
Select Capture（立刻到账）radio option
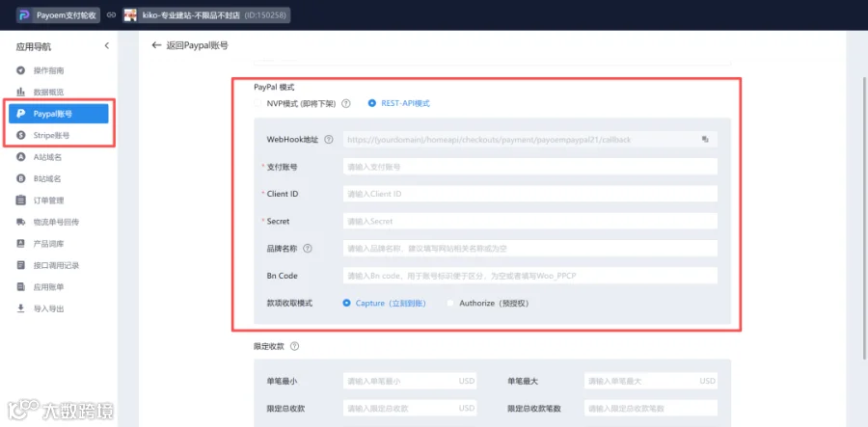click(346, 303)
